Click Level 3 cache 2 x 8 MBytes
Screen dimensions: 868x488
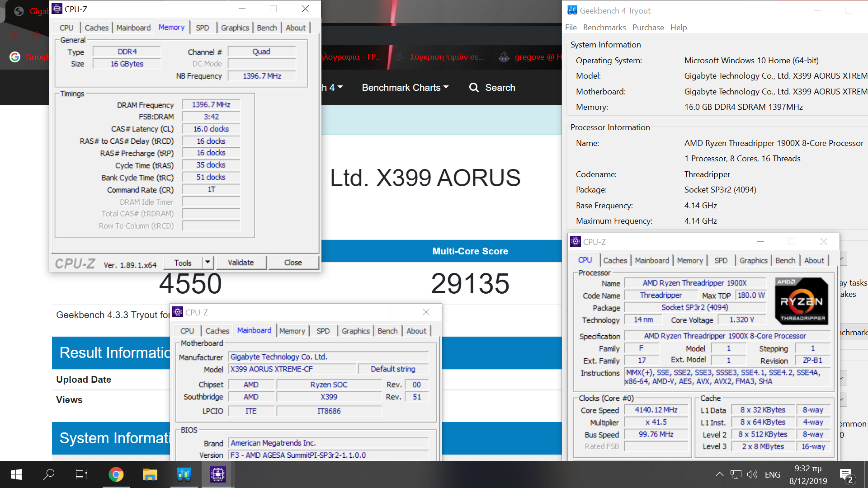[x=763, y=446]
